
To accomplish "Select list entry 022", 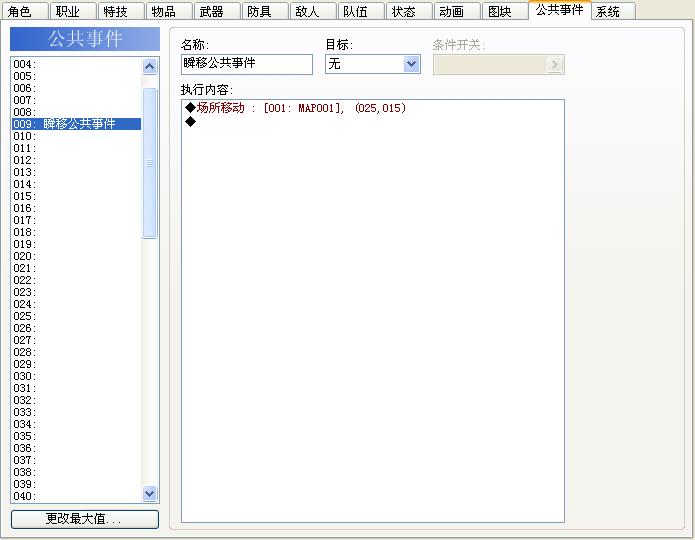I will 76,280.
